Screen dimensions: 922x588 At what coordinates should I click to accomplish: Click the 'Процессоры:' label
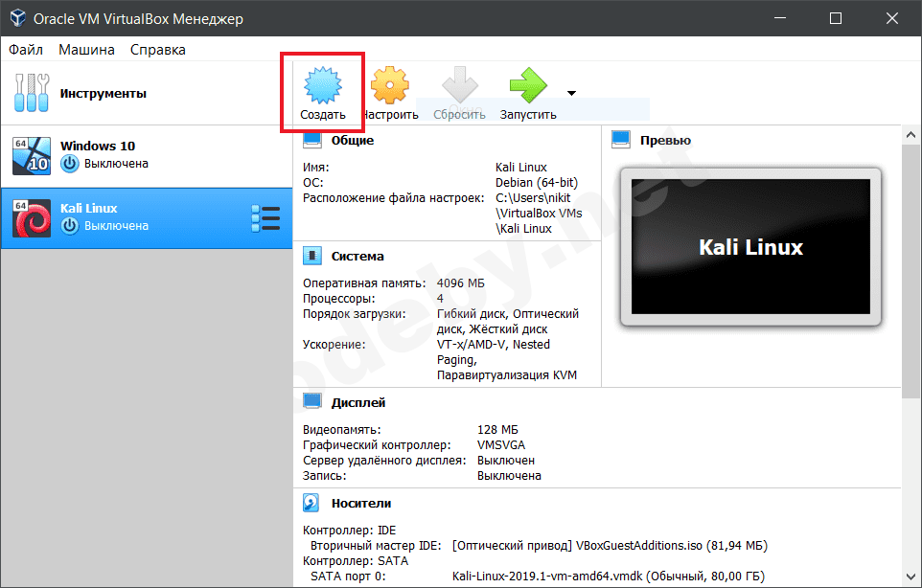point(338,299)
